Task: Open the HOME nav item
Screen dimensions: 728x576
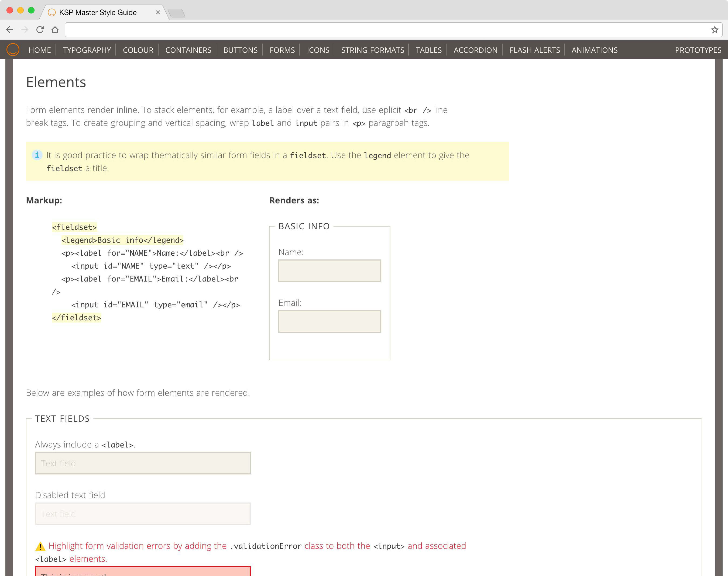Action: coord(39,50)
